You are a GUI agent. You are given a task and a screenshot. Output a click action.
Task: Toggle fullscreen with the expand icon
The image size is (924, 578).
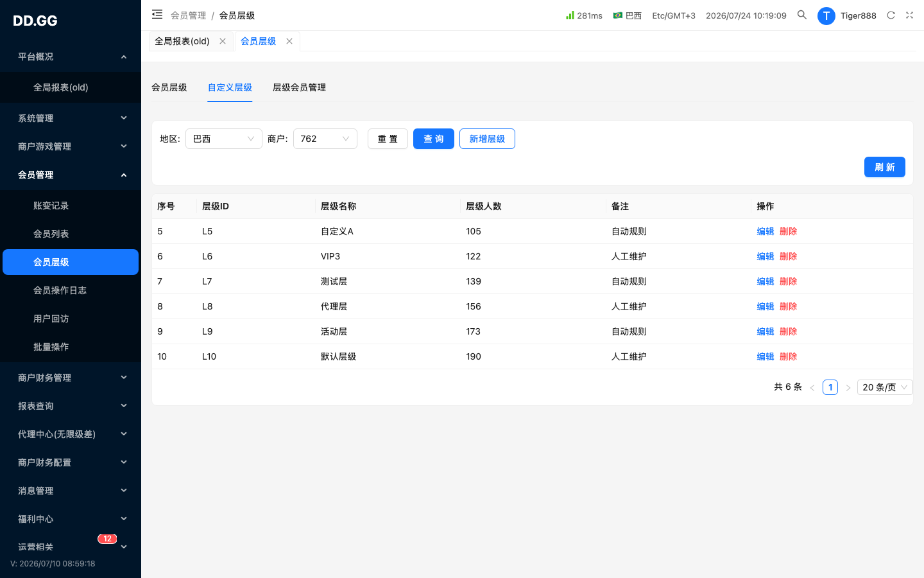[909, 15]
